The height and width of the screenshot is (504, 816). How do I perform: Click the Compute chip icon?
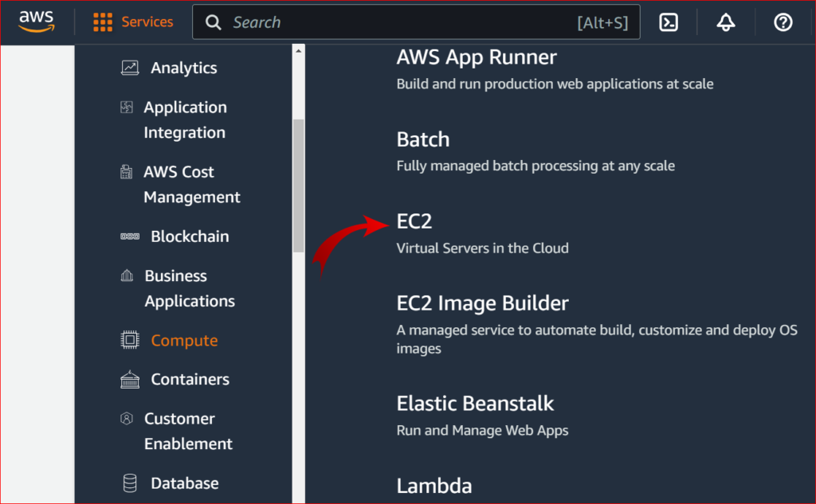click(x=130, y=340)
